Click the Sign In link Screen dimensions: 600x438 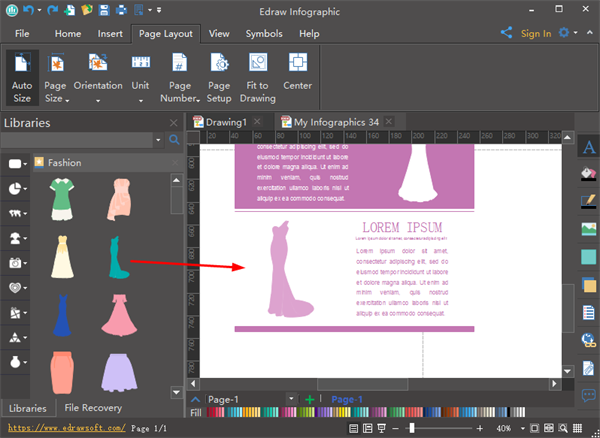point(536,33)
